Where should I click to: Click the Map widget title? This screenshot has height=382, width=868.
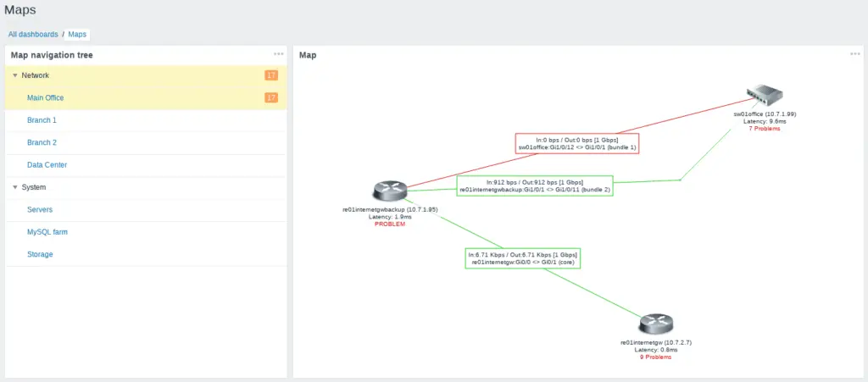pyautogui.click(x=308, y=55)
